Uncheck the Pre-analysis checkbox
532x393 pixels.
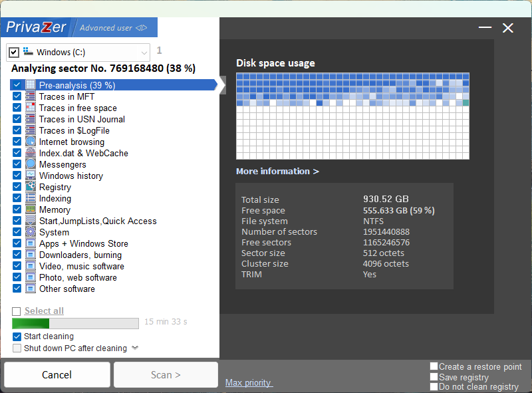(17, 85)
